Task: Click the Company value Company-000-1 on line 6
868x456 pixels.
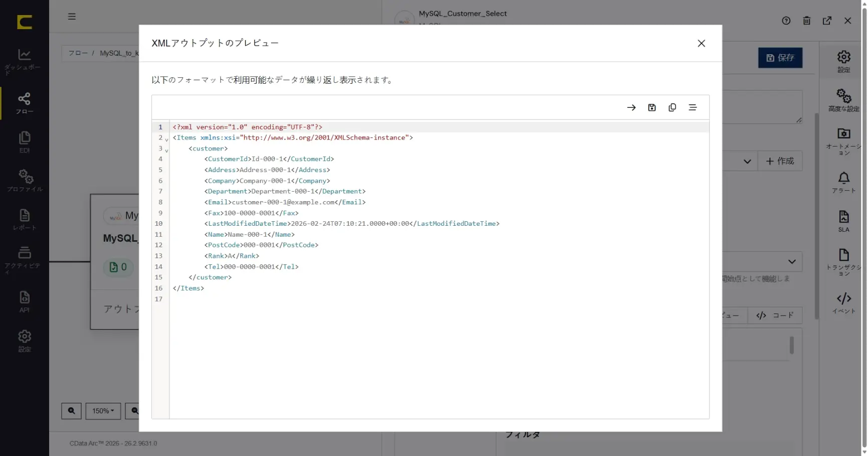Action: 265,181
